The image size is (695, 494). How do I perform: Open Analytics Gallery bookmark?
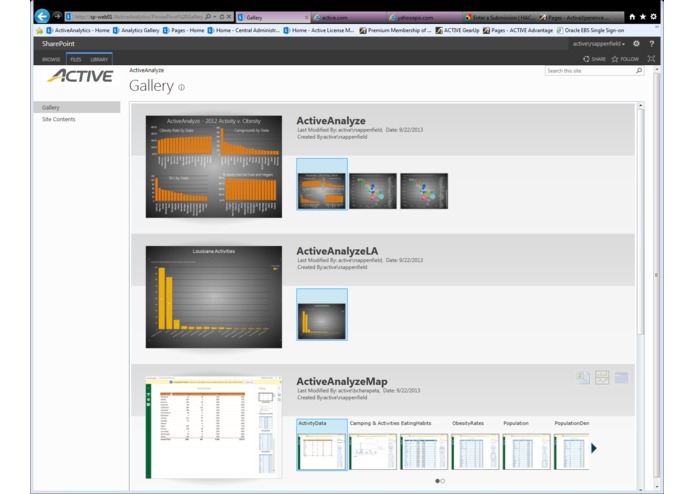click(136, 31)
